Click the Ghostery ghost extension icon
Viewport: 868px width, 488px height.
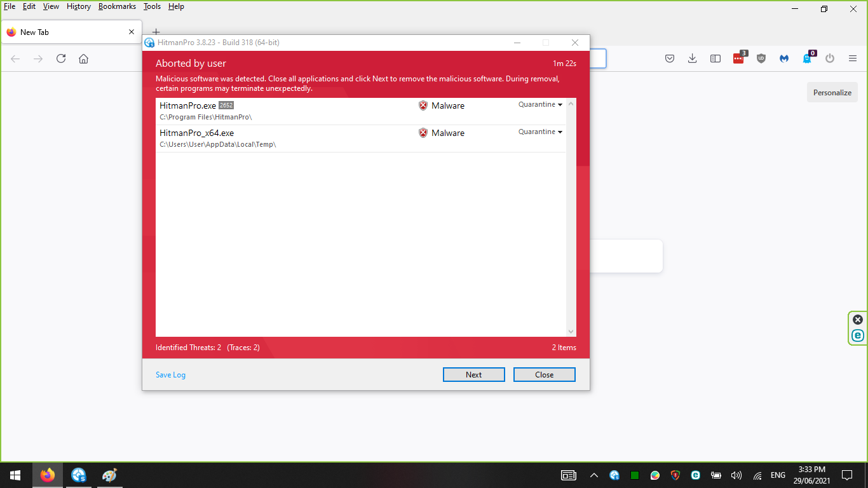pos(807,58)
